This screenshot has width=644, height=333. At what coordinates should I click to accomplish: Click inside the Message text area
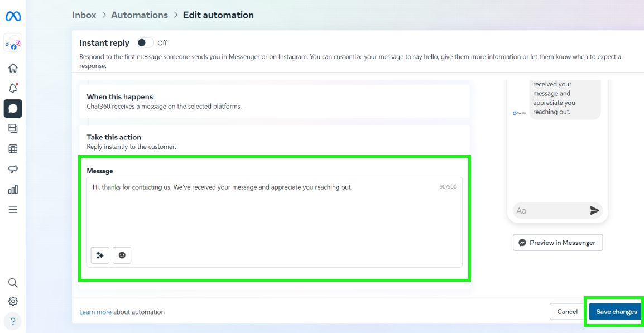pyautogui.click(x=275, y=222)
